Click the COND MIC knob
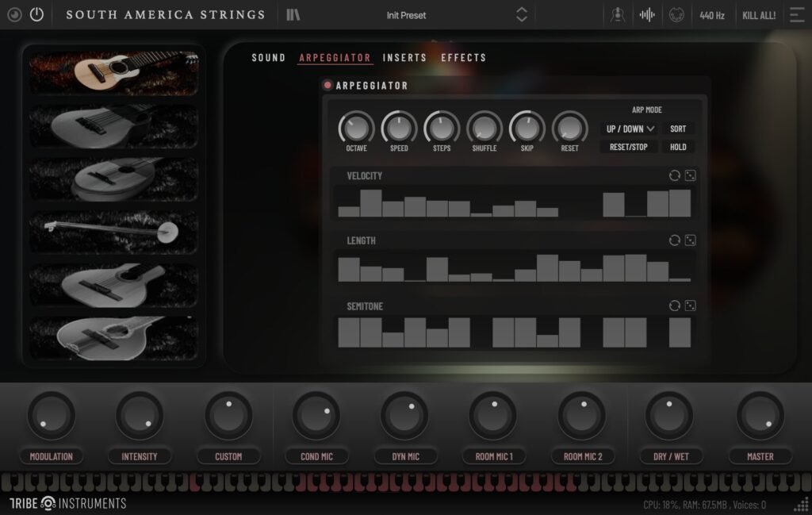The width and height of the screenshot is (812, 515). 316,416
